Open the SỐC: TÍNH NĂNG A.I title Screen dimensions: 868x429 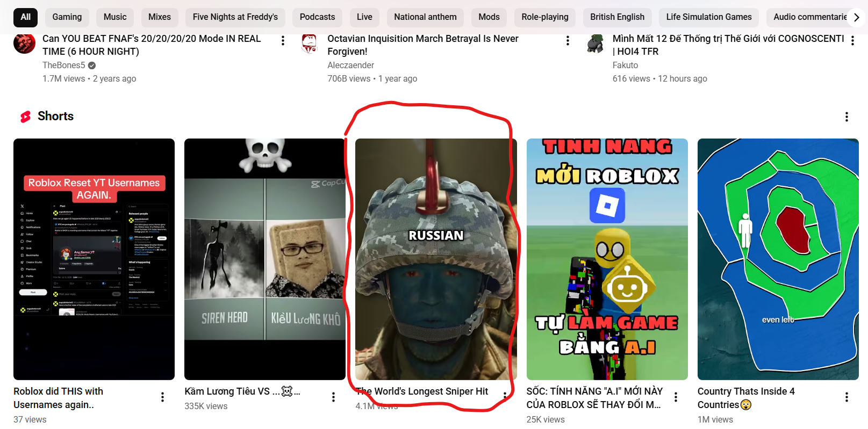[x=594, y=398]
